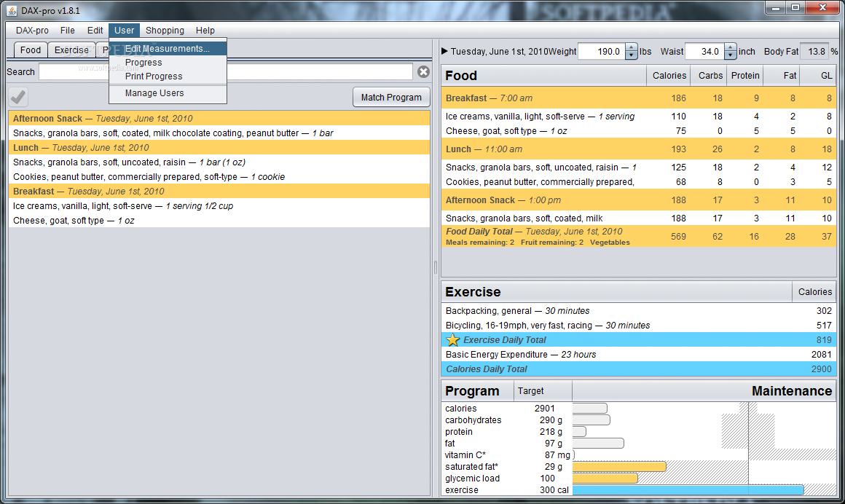Screen dimensions: 845x504
Task: Click the clear search X icon
Action: click(423, 71)
